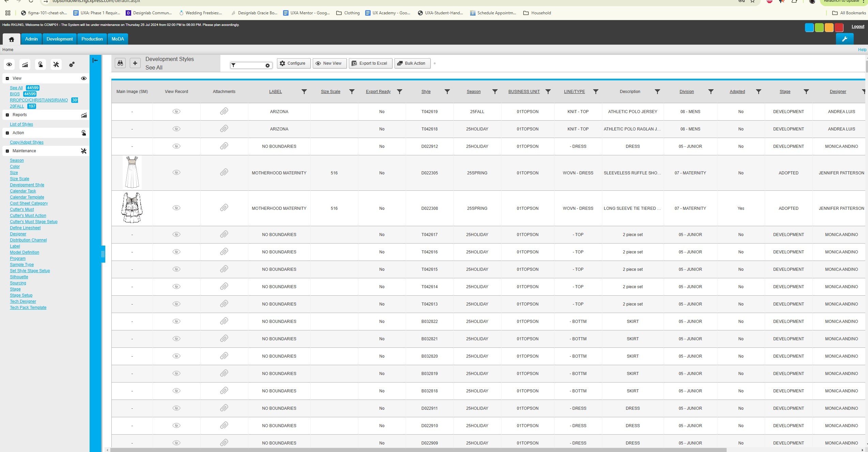The image size is (868, 452).
Task: Open the LABEL column filter
Action: point(304,92)
